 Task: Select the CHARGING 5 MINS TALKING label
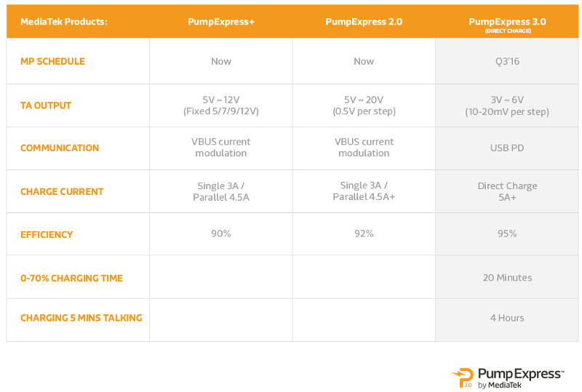[x=81, y=318]
